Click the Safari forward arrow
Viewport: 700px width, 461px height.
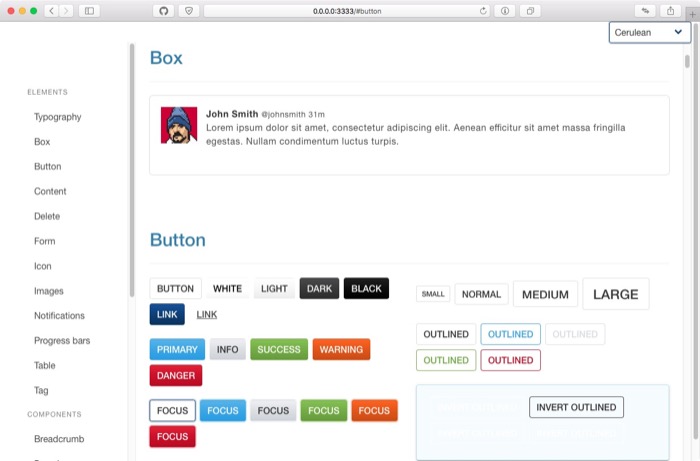coord(66,11)
